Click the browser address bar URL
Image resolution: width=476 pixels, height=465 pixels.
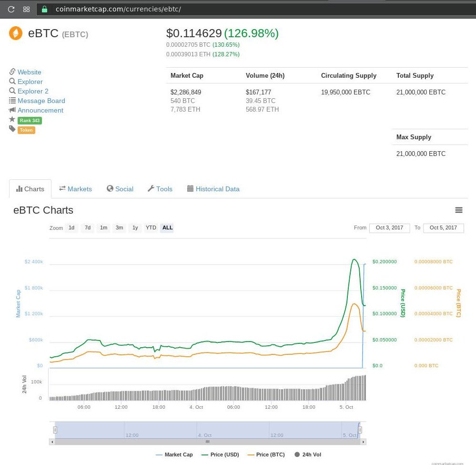click(x=118, y=9)
